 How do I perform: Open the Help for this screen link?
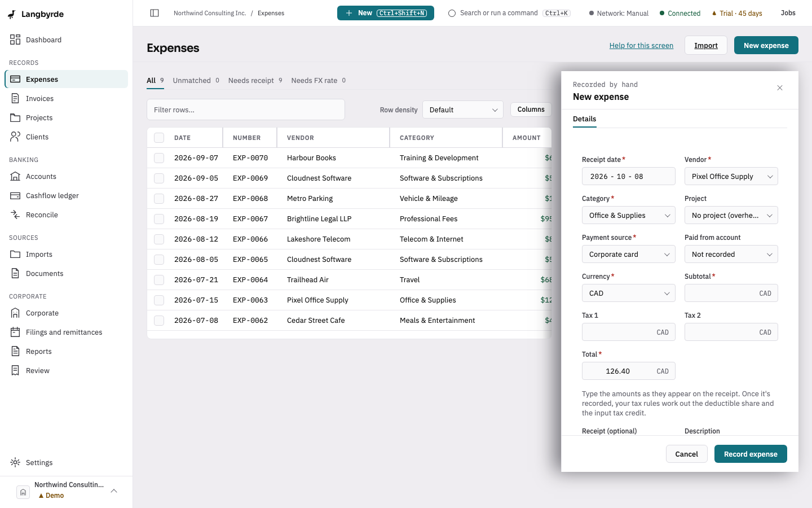click(x=641, y=45)
